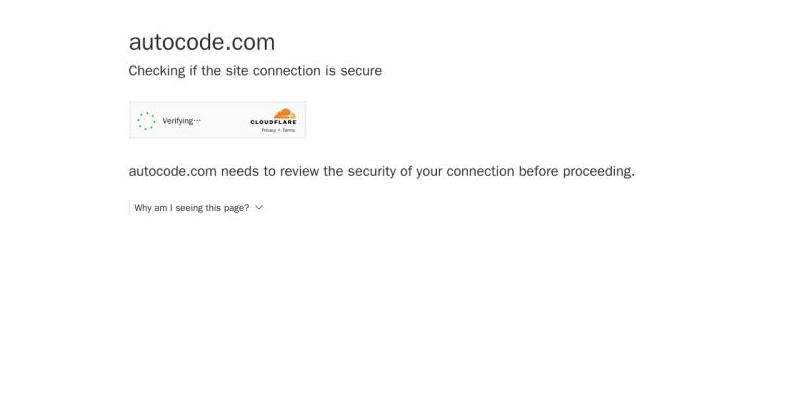This screenshot has width=800, height=417.
Task: Click "Checking if the site connection is secure" subtitle
Action: pos(255,70)
